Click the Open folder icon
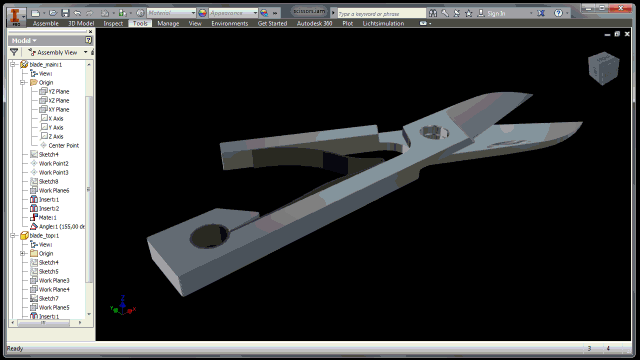Screen dimensions: 640x360 click(53, 13)
